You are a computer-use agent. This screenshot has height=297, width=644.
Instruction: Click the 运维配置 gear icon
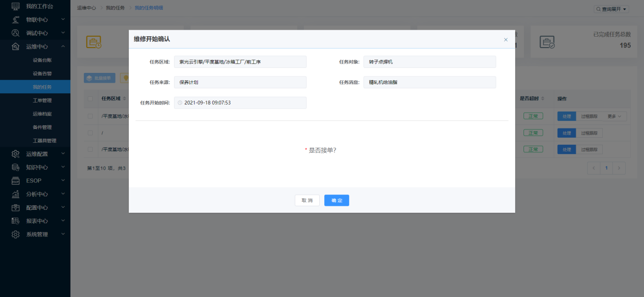click(x=15, y=154)
